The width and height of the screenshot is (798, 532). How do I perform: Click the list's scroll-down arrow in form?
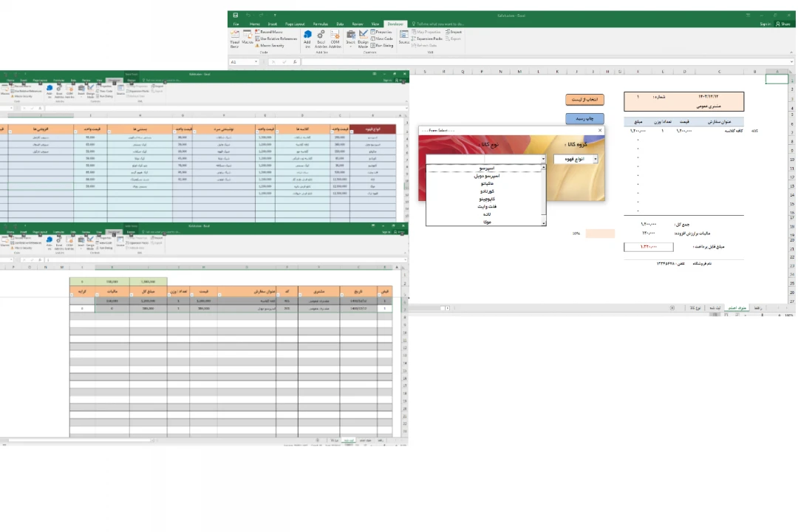click(544, 222)
